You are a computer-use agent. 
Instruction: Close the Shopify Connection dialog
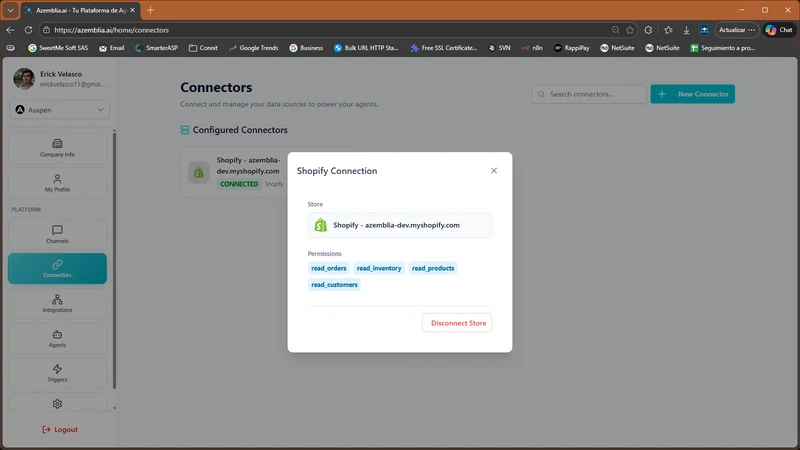[493, 170]
